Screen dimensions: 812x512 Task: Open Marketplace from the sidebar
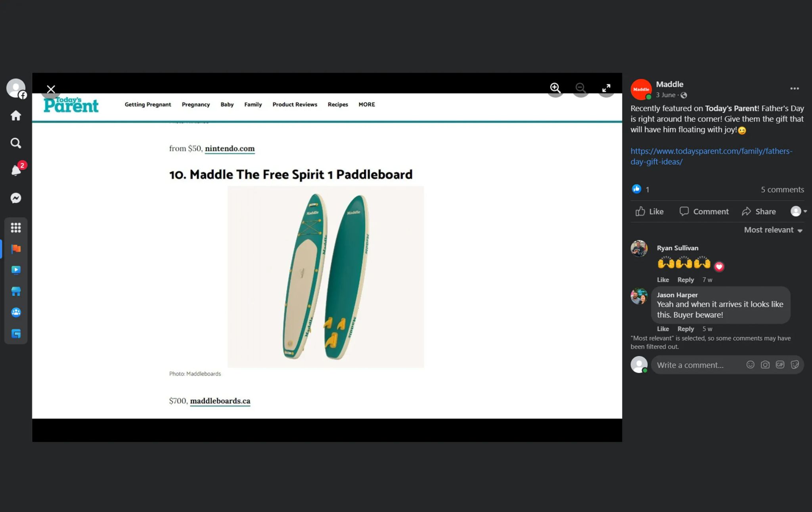point(16,291)
